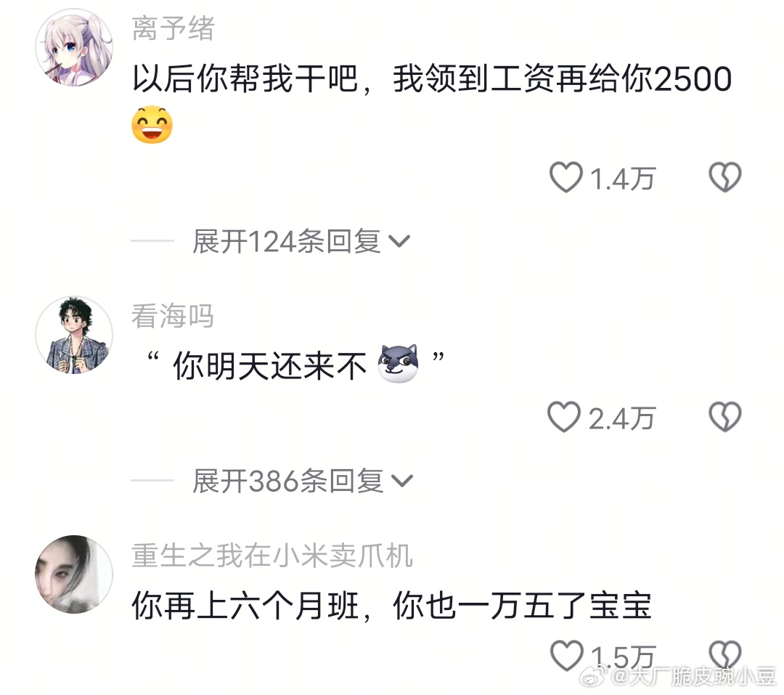Open username 重生之我在小米卖爪机 profile

(x=272, y=556)
